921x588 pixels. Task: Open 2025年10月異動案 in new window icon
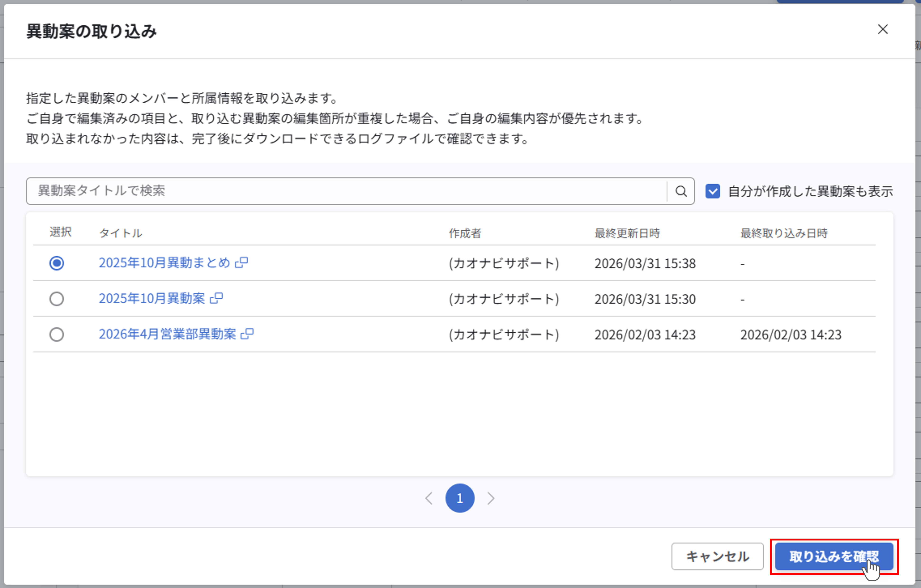tap(216, 298)
